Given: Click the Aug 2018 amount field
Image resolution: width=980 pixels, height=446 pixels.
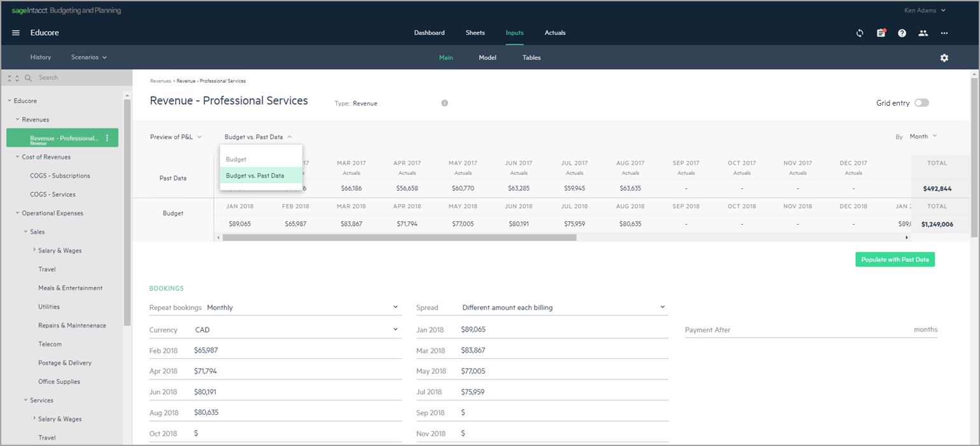Looking at the screenshot, I should pyautogui.click(x=275, y=413).
